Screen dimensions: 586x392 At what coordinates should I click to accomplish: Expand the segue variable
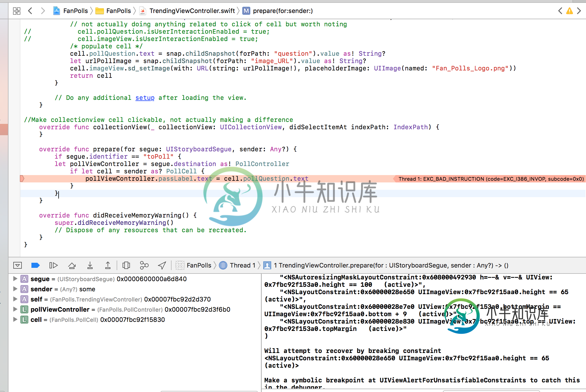coord(15,279)
